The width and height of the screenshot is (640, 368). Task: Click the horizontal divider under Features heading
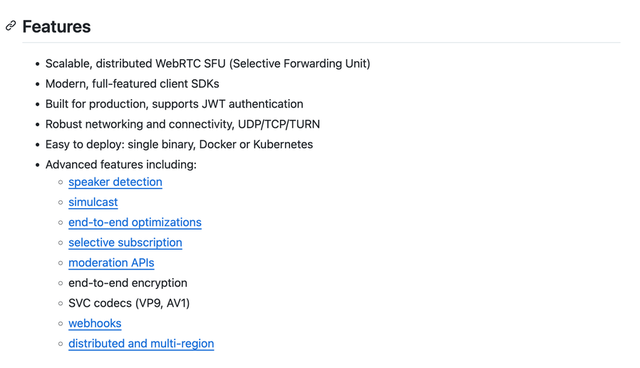click(x=321, y=42)
